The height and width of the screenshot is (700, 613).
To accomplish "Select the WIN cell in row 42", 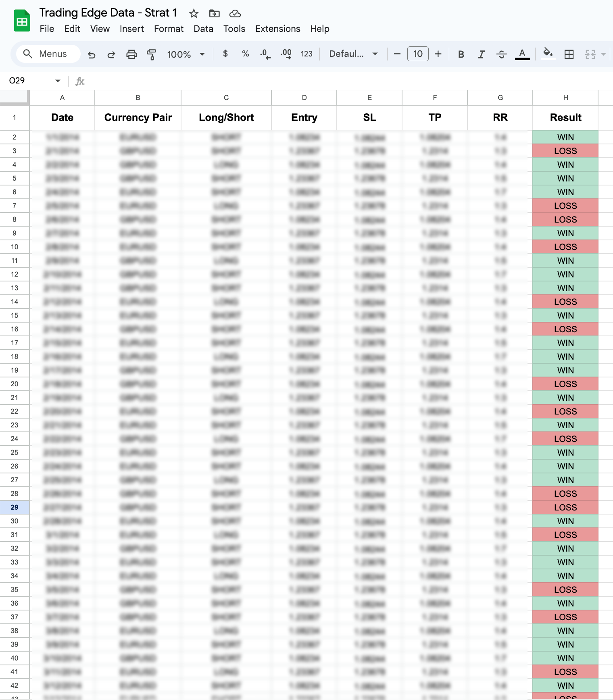I will click(565, 685).
